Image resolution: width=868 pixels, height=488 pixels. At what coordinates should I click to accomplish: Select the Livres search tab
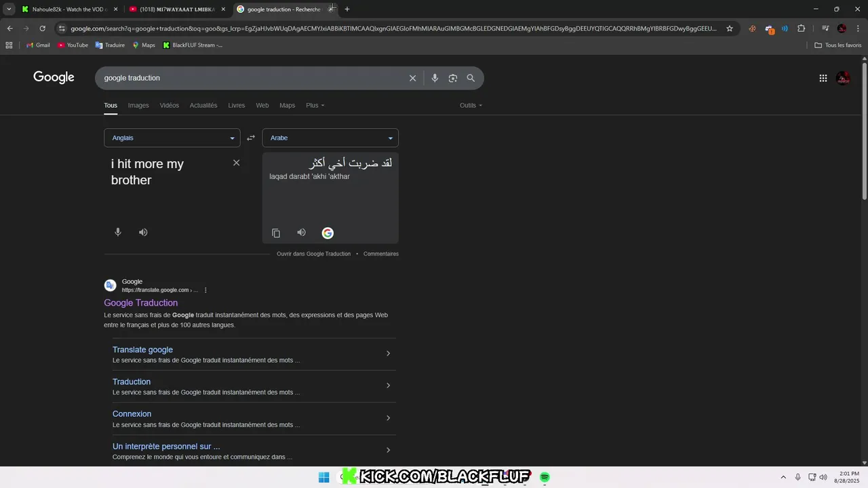(237, 105)
